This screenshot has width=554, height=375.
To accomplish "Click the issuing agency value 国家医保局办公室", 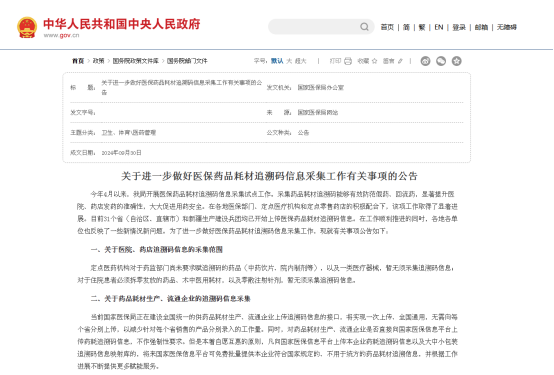I will pyautogui.click(x=321, y=87).
